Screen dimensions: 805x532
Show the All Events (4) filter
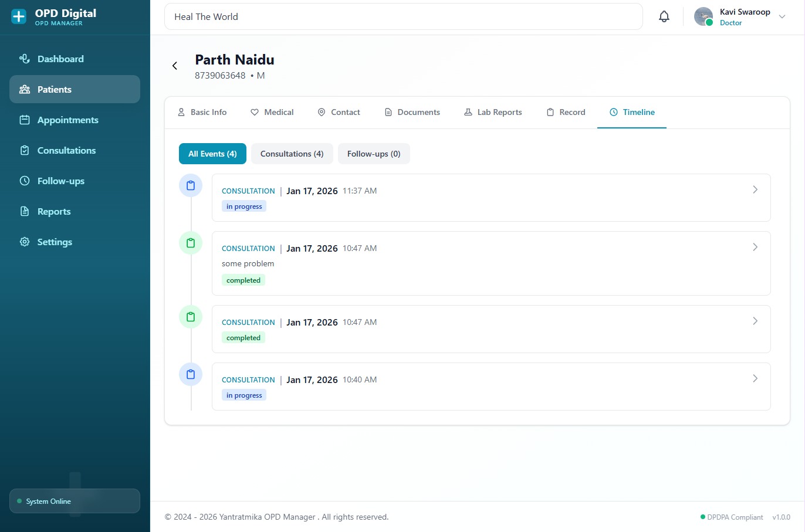(x=212, y=154)
